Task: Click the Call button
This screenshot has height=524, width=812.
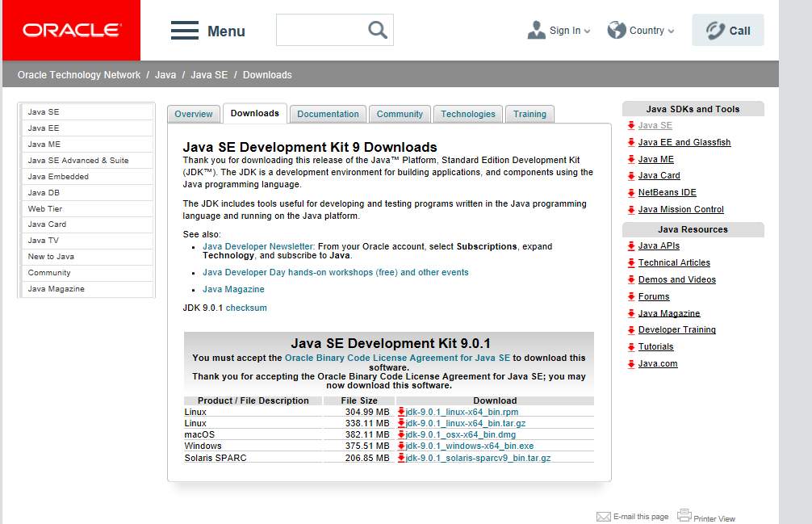Action: point(727,30)
